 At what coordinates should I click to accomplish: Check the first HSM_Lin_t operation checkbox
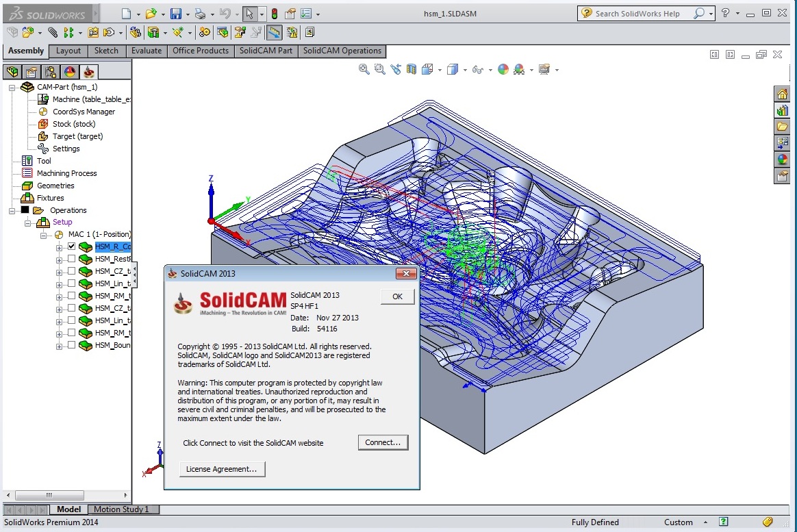[72, 283]
